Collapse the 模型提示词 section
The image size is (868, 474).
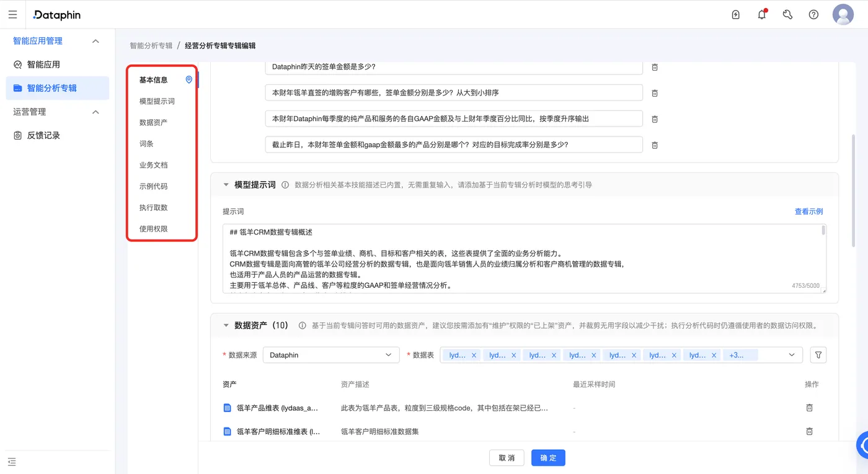(x=226, y=185)
